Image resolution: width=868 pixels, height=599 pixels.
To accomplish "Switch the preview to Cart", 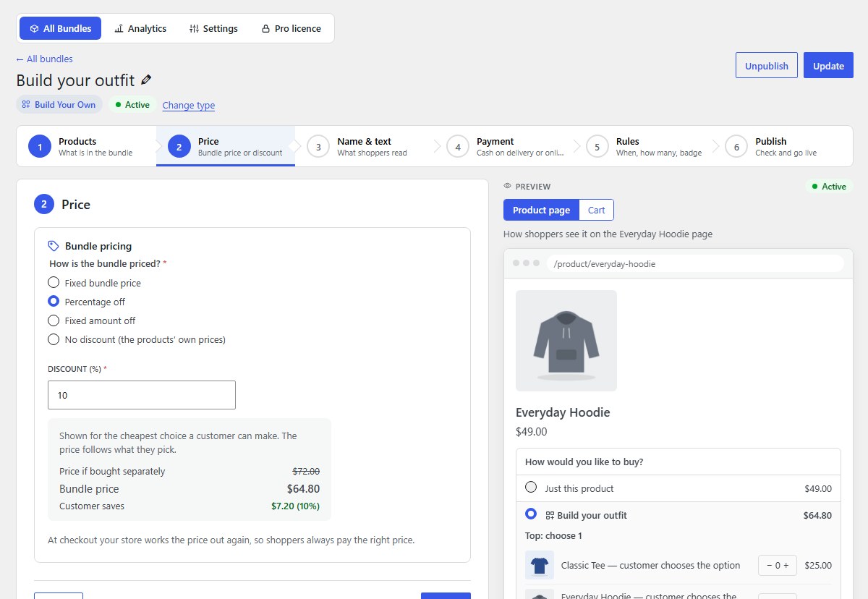I will click(597, 210).
